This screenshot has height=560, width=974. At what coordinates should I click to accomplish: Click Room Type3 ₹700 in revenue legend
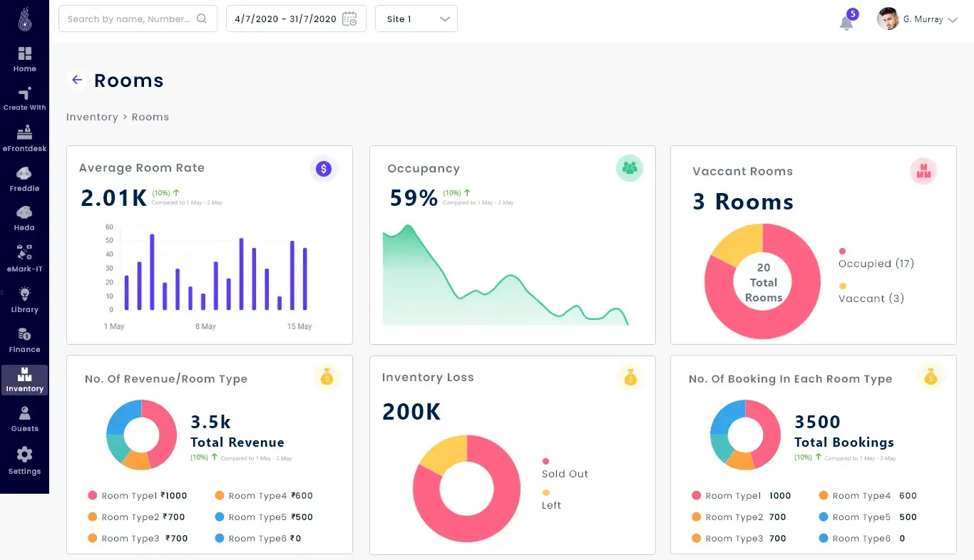[138, 539]
